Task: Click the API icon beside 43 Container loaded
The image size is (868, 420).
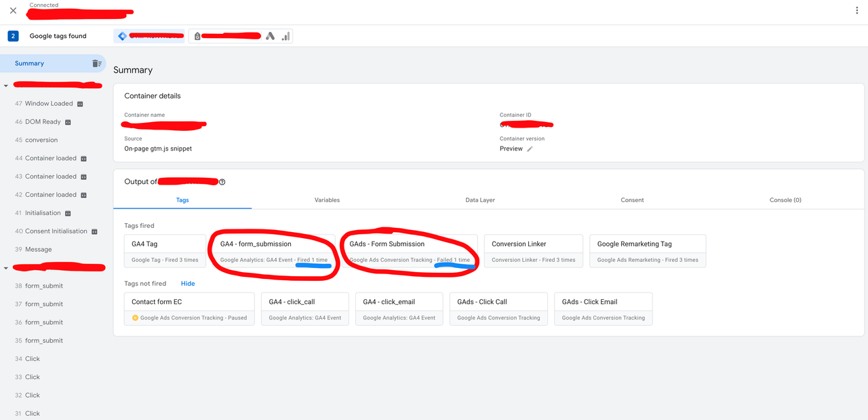Action: [x=83, y=177]
